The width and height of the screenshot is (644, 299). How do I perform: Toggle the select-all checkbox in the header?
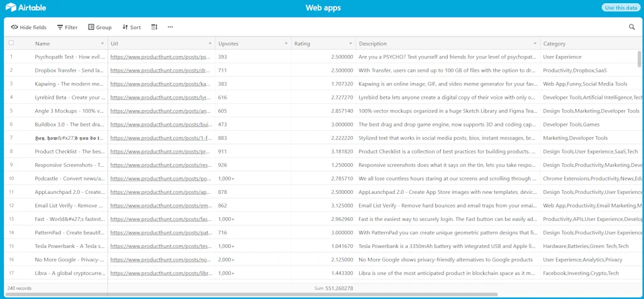pos(11,43)
